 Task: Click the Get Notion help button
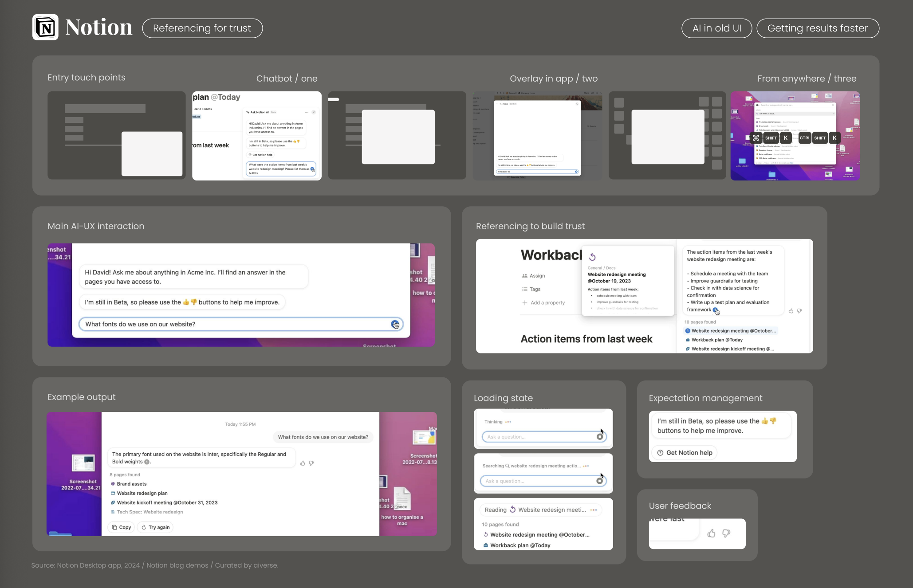[x=685, y=453]
